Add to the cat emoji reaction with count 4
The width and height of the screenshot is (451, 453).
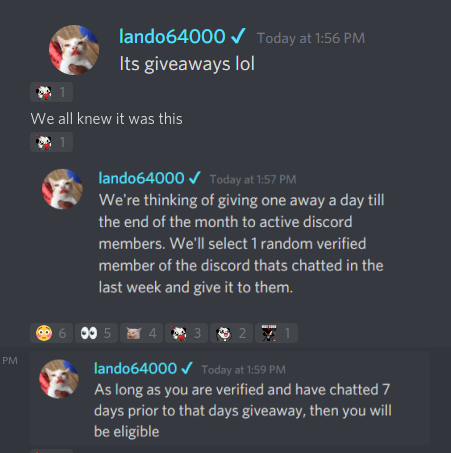tap(141, 333)
